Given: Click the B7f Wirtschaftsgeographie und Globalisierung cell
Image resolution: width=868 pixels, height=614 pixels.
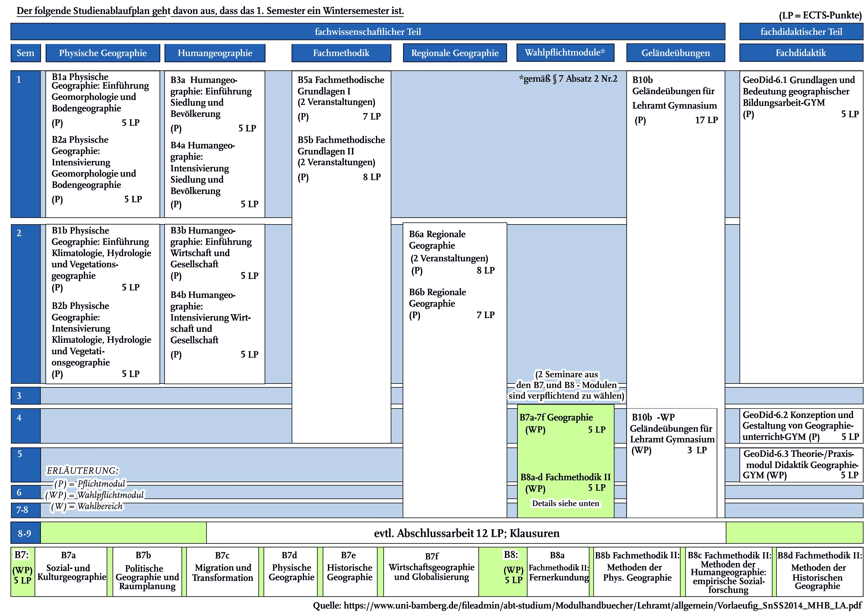Looking at the screenshot, I should [x=431, y=572].
